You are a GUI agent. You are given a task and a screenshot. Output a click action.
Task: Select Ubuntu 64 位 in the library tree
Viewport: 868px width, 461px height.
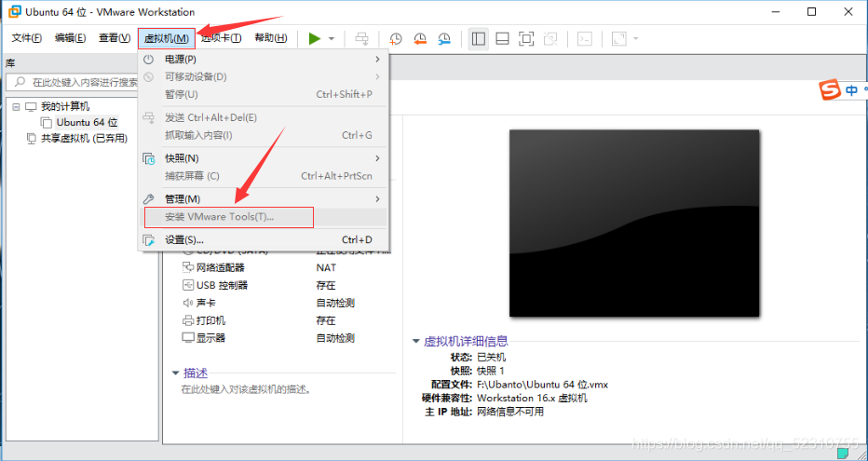(x=87, y=122)
